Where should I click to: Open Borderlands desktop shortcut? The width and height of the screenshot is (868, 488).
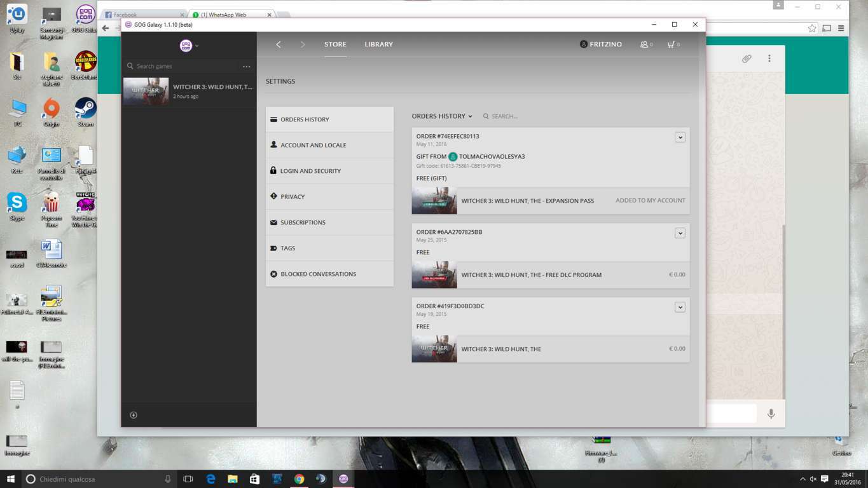(x=85, y=65)
